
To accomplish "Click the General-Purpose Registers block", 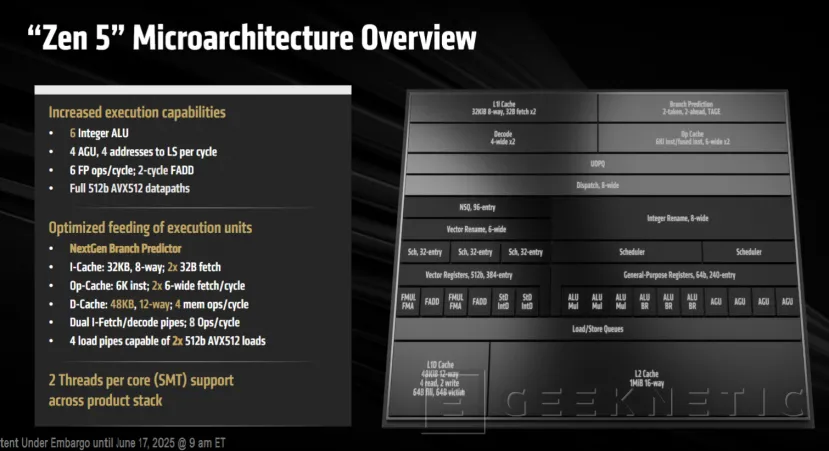I will 676,274.
